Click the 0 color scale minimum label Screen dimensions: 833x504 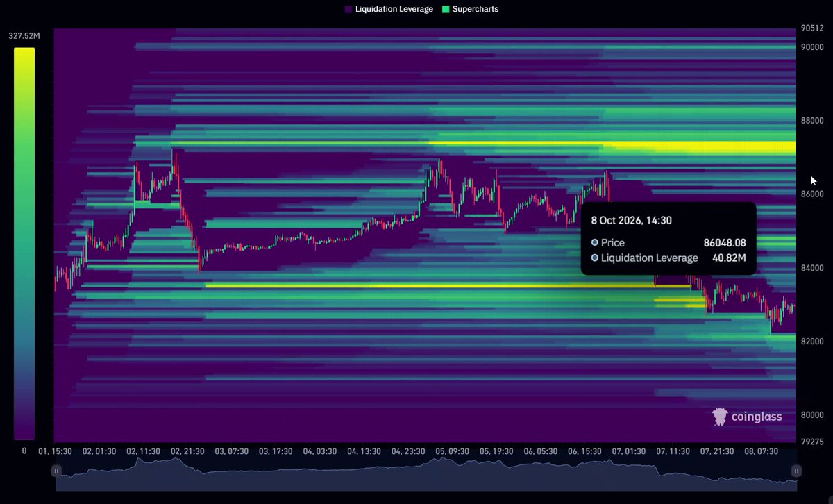click(x=24, y=451)
